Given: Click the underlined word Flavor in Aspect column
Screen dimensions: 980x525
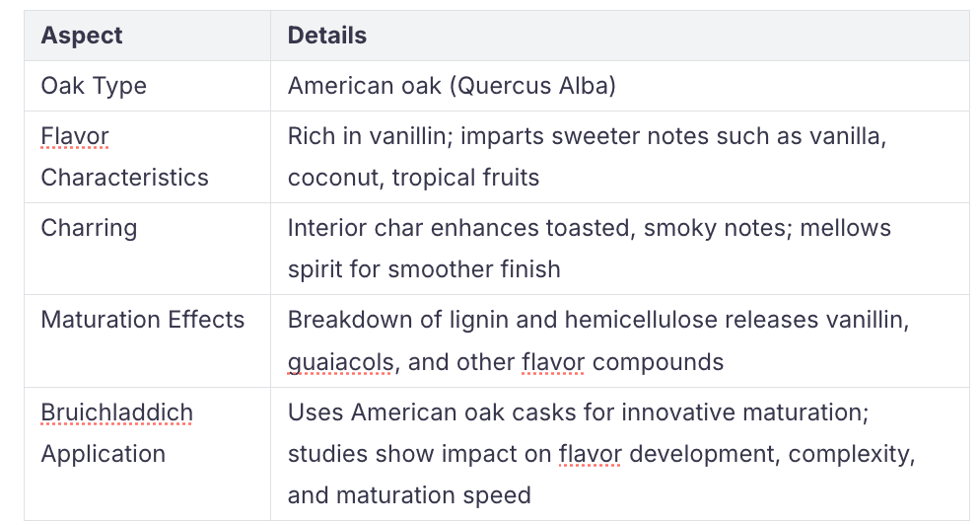Looking at the screenshot, I should click(75, 136).
